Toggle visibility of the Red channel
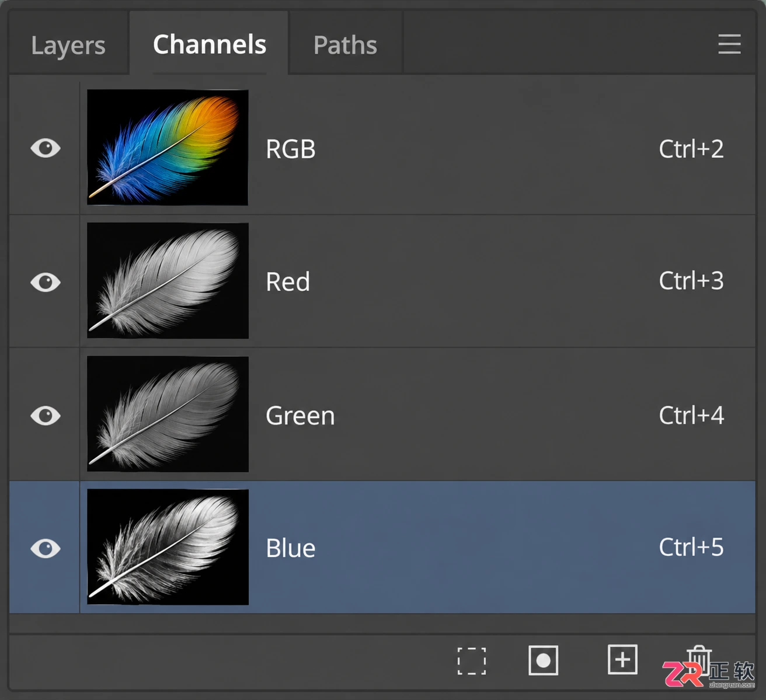 click(x=46, y=282)
